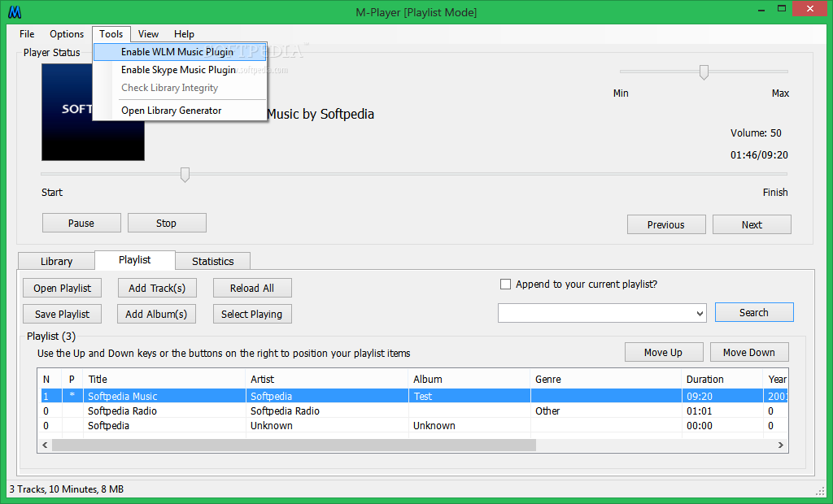This screenshot has width=833, height=504.
Task: Sort by the Duration column header
Action: click(x=722, y=379)
